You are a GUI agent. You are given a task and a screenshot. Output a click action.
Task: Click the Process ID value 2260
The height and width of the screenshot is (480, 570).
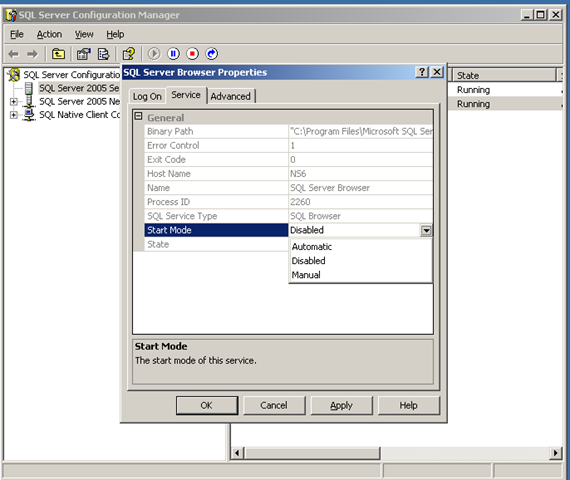coord(300,202)
